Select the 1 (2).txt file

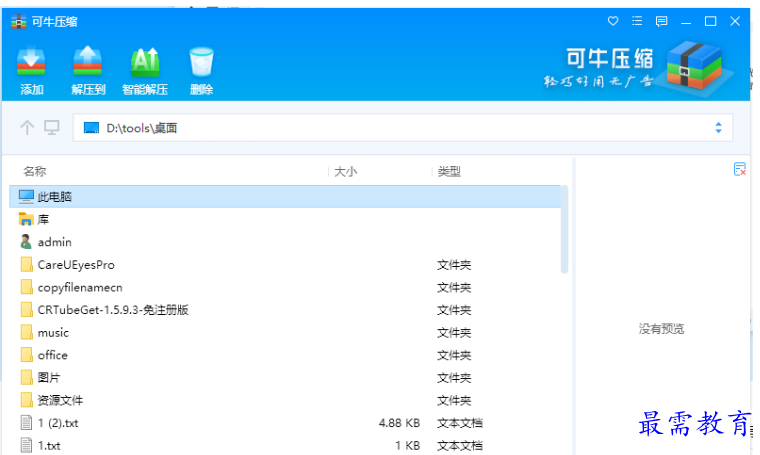click(57, 423)
